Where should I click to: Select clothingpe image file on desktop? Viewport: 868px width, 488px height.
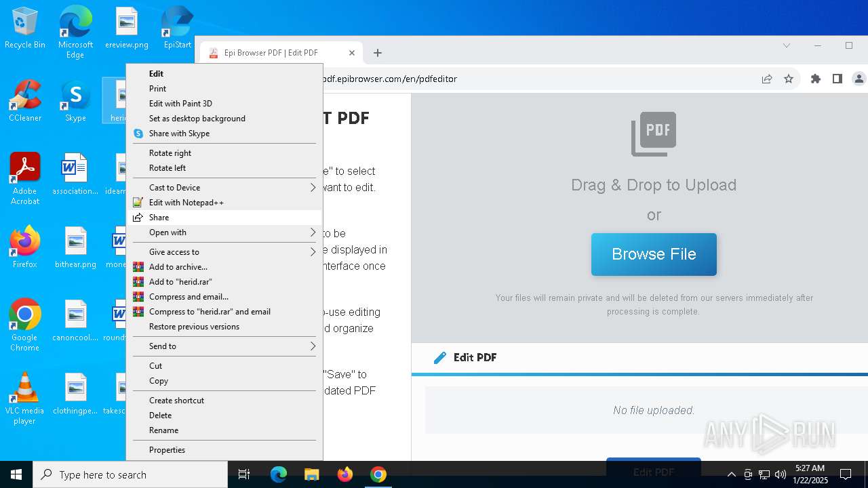coord(75,394)
